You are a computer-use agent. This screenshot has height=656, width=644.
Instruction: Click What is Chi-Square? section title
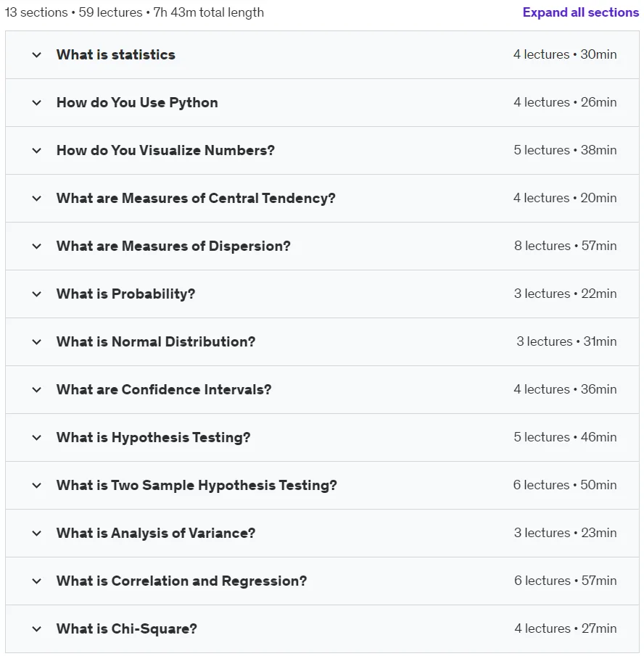(x=126, y=628)
